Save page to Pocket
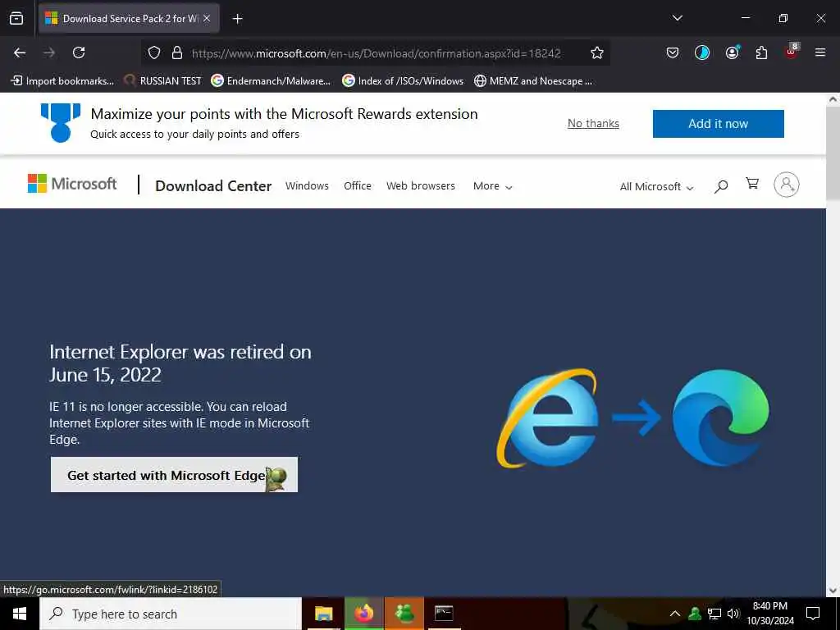The width and height of the screenshot is (840, 630). (x=673, y=52)
